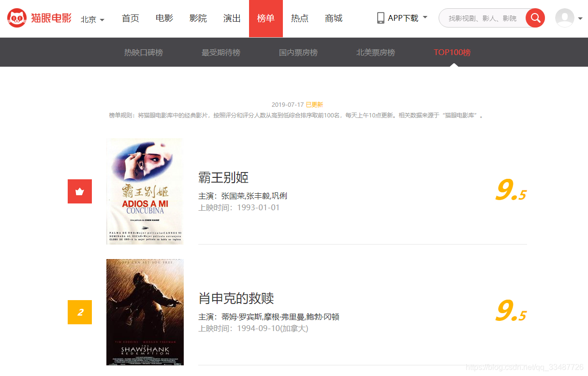This screenshot has height=376, width=588.
Task: Open the 电影 nav item
Action: [164, 18]
